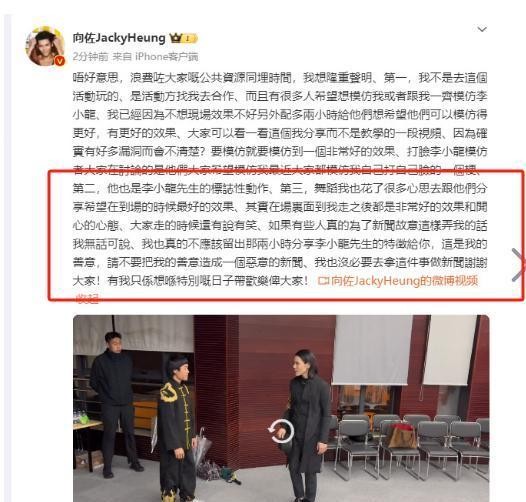This screenshot has width=526, height=502.
Task: Click the VIP level 1 label
Action: [x=190, y=38]
